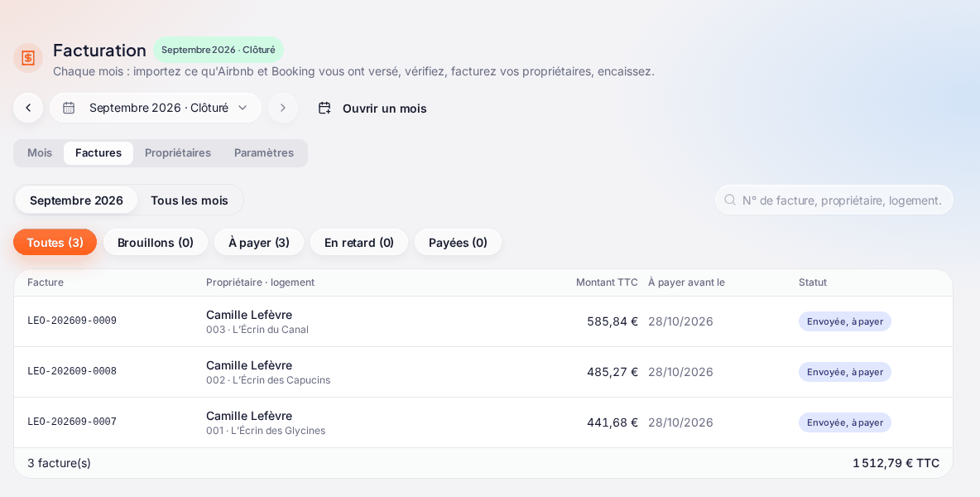Click Envoyée, à payer status for invoice 0009
This screenshot has height=497, width=980.
845,321
